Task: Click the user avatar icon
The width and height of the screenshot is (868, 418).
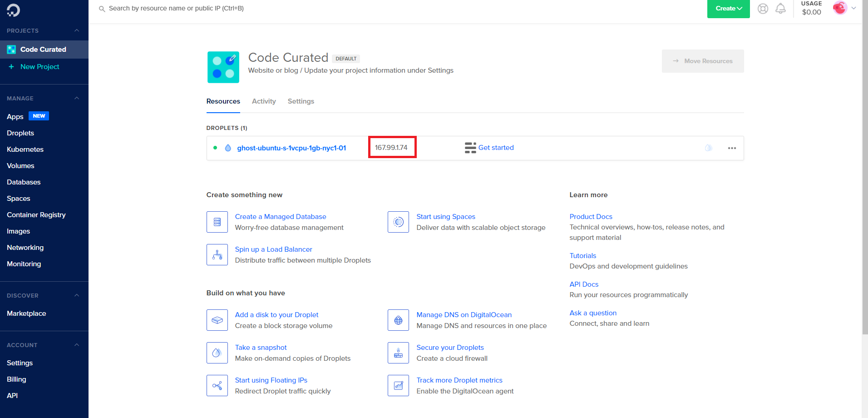Action: tap(840, 8)
